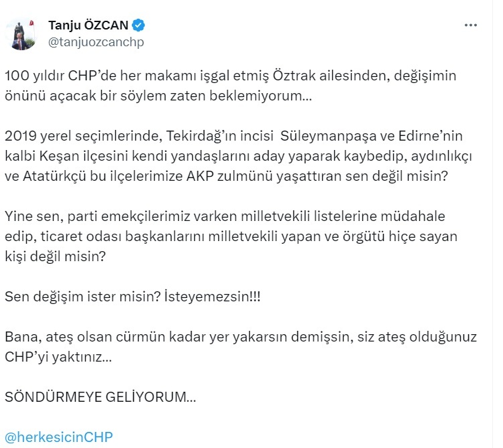Open Tanju ÖZCAN's profile avatar
The width and height of the screenshot is (503, 448).
(22, 34)
